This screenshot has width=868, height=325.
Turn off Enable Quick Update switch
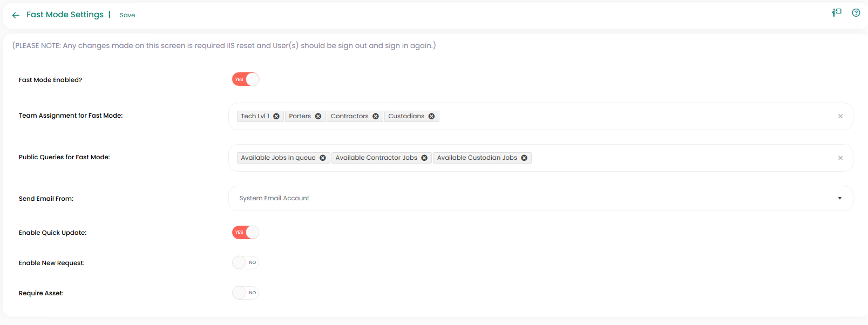[246, 233]
